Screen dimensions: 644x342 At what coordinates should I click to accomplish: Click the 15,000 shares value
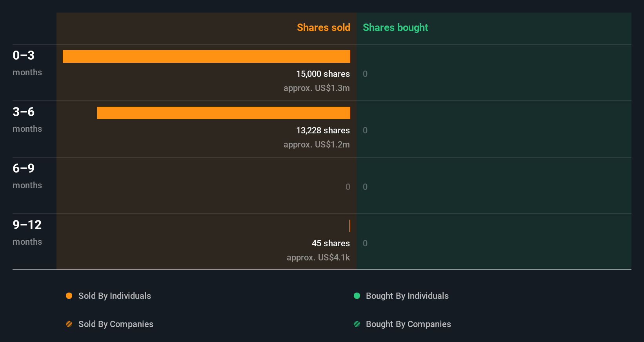tap(323, 74)
